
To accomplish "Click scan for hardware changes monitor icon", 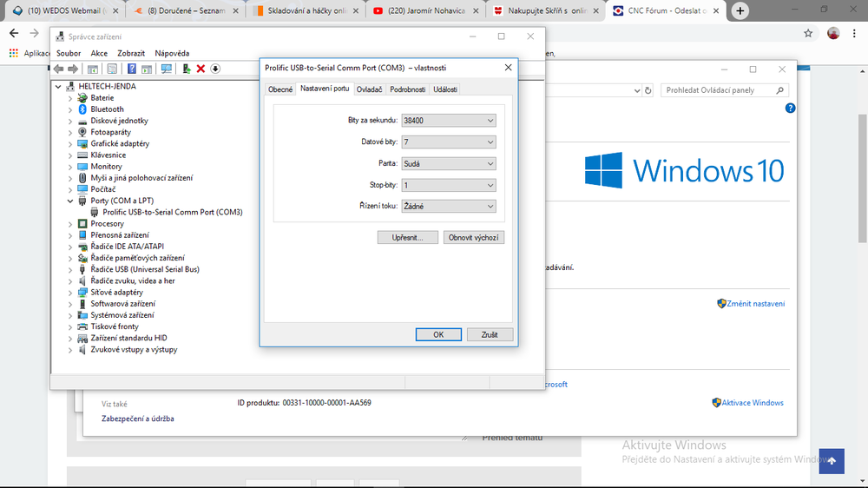I will point(166,69).
